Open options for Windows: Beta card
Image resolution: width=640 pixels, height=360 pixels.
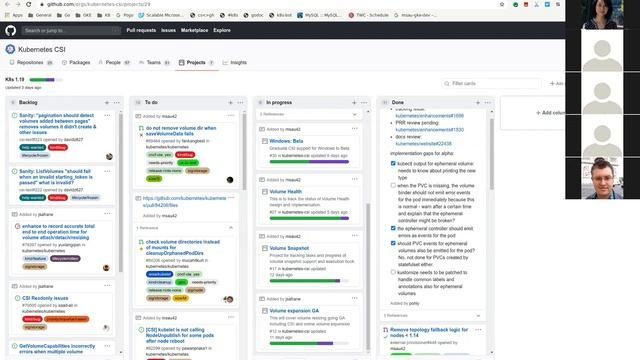[355, 129]
